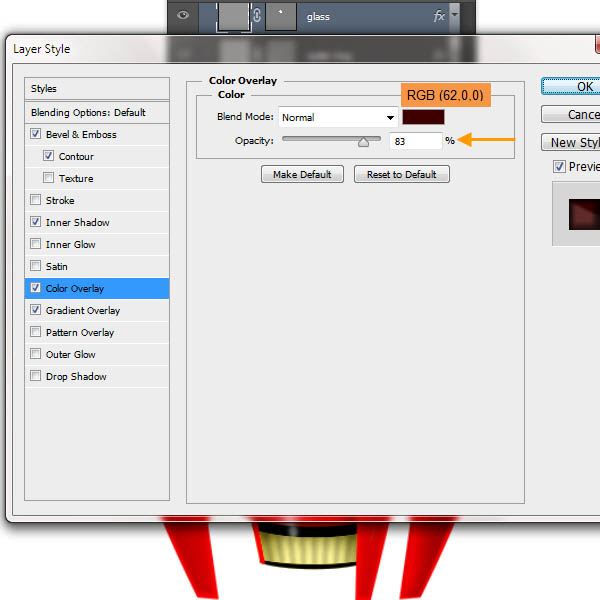The width and height of the screenshot is (600, 600).
Task: Click the fx icon on glass layer
Action: coord(438,16)
